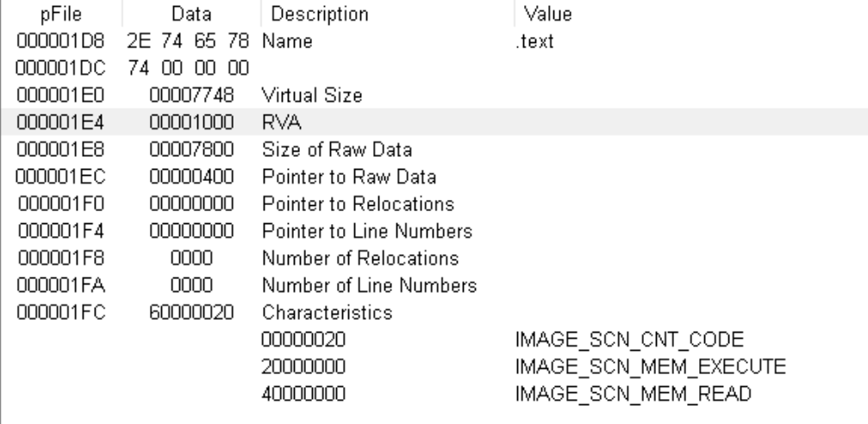
Task: Select the Name row at 000001D8
Action: (x=434, y=41)
